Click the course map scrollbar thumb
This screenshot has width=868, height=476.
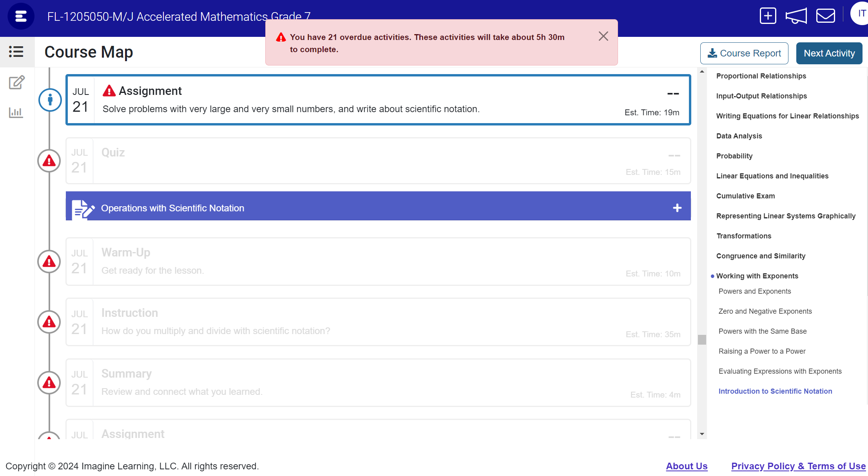click(702, 340)
